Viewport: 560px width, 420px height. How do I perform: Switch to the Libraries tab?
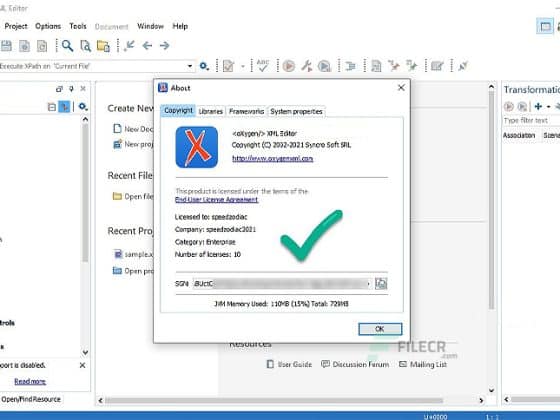click(211, 111)
